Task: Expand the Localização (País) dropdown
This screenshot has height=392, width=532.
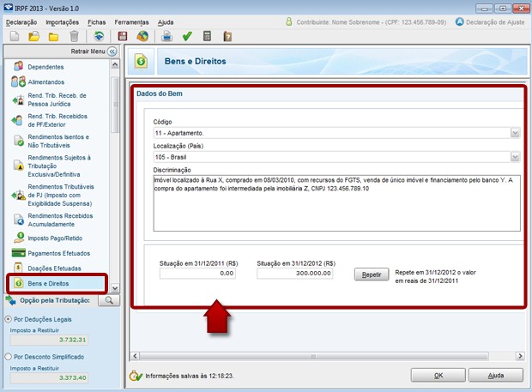Action: pyautogui.click(x=515, y=157)
